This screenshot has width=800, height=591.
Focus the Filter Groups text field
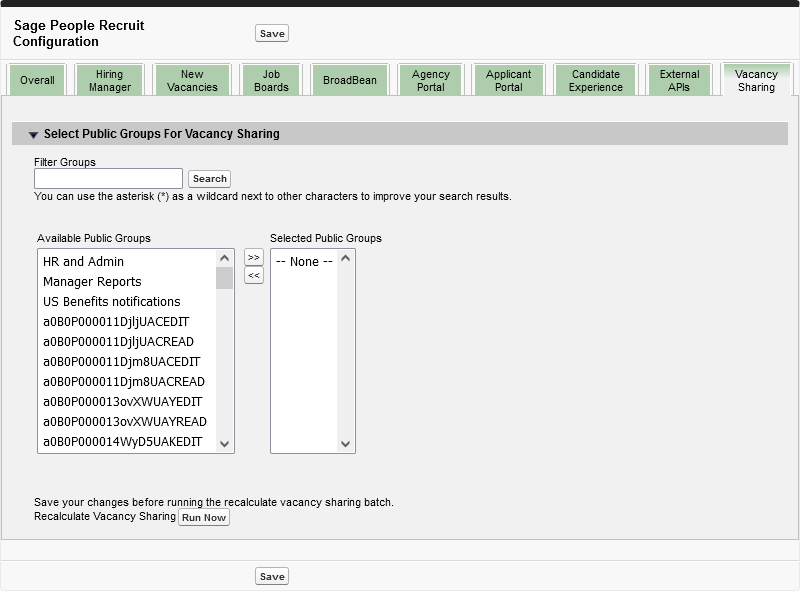tap(108, 179)
